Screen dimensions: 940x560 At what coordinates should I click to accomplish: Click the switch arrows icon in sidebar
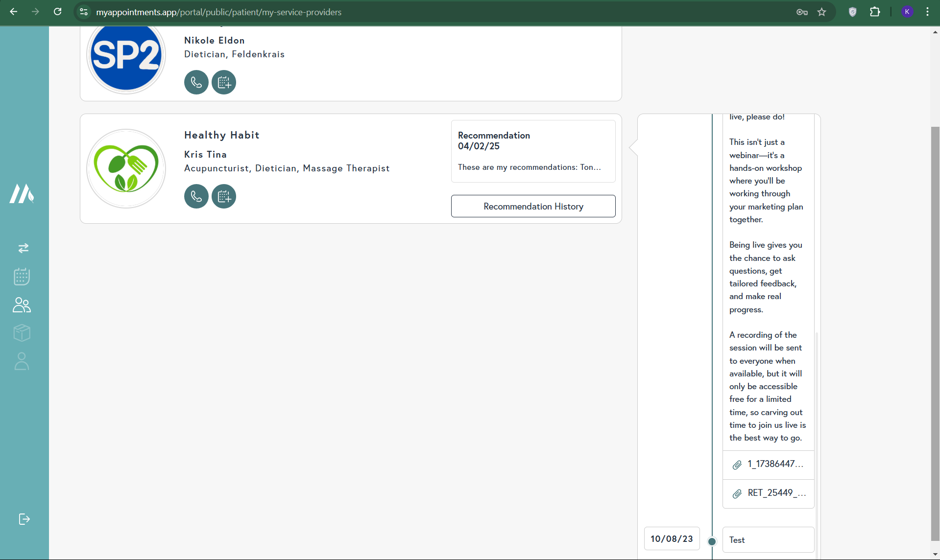click(23, 248)
